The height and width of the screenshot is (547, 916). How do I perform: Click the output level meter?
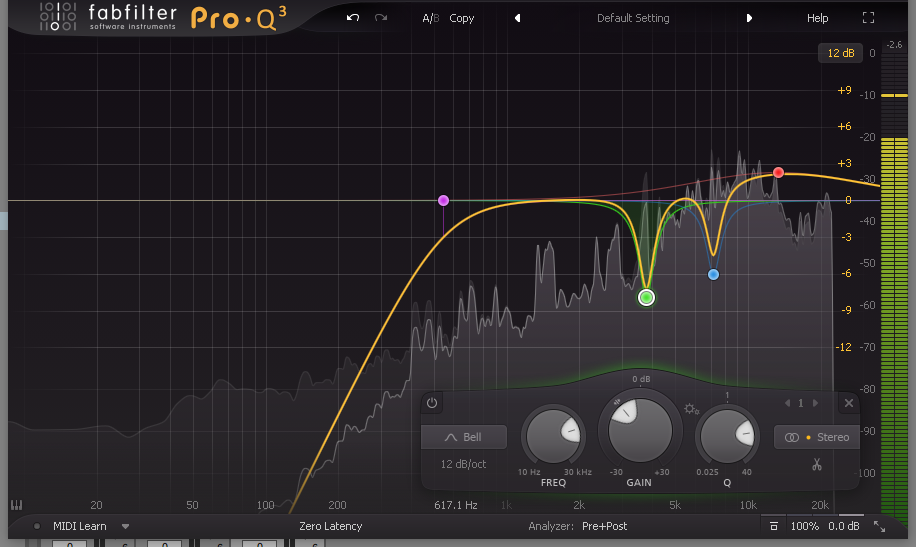coord(894,283)
